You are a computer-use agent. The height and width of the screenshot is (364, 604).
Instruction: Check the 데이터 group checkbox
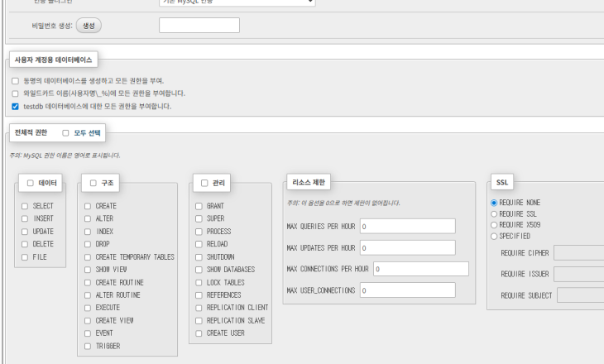(x=31, y=183)
